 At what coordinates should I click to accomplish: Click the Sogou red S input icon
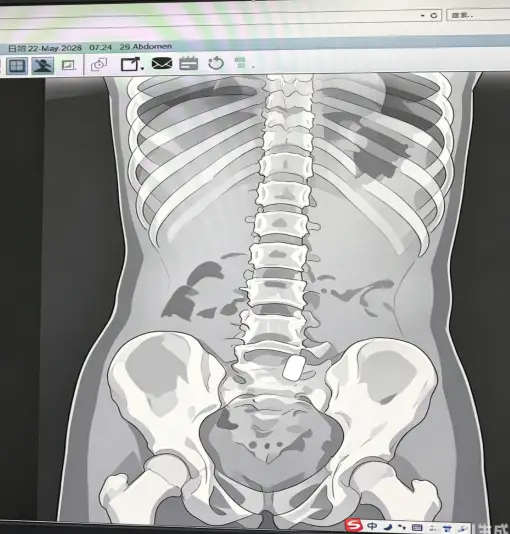354,525
